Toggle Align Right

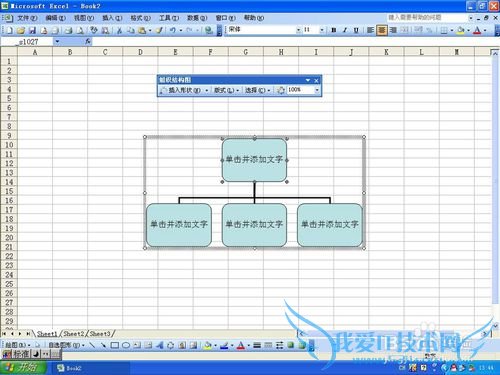393,30
